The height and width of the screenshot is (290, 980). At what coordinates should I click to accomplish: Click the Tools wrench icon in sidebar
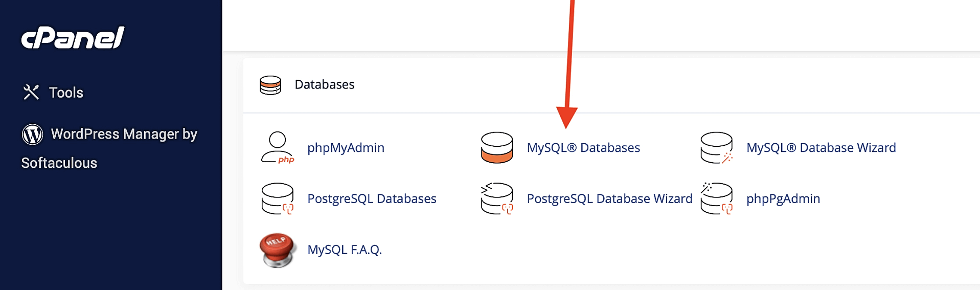31,92
